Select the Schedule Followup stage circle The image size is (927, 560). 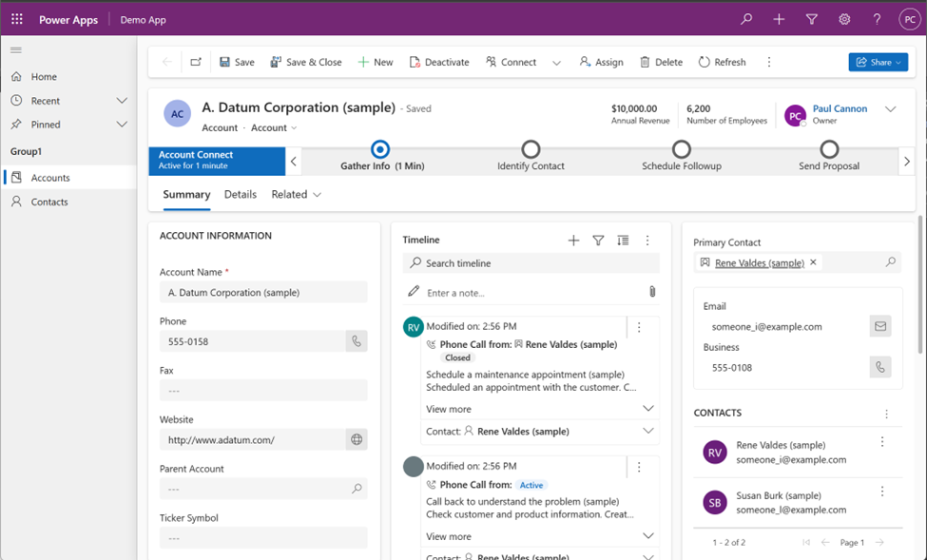(x=681, y=149)
